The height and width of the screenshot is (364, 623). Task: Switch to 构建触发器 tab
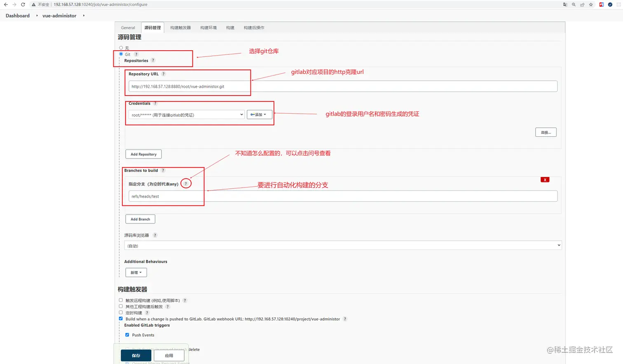click(180, 28)
